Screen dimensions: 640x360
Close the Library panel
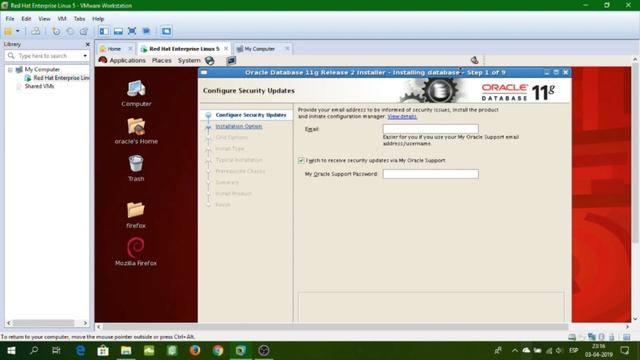click(x=87, y=44)
